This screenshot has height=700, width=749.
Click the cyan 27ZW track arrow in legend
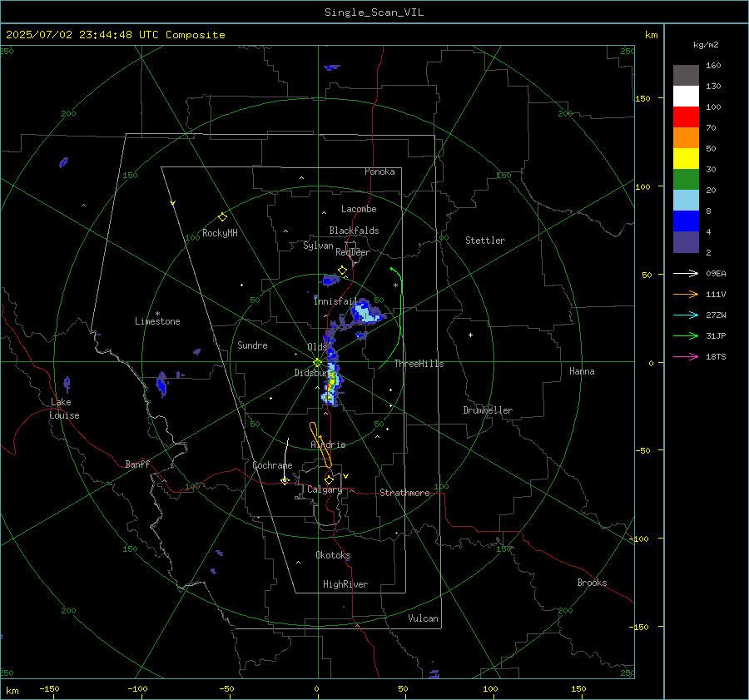686,315
